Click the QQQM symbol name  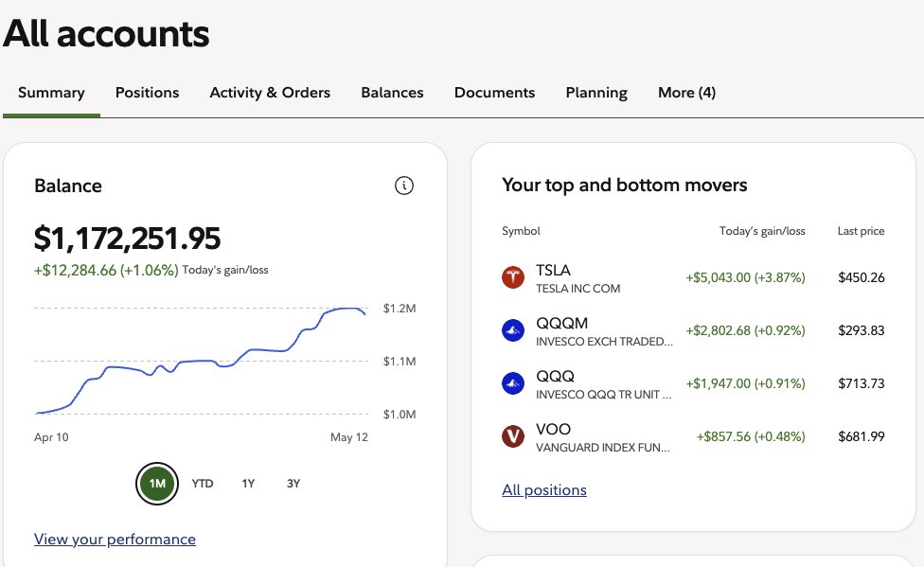[561, 324]
